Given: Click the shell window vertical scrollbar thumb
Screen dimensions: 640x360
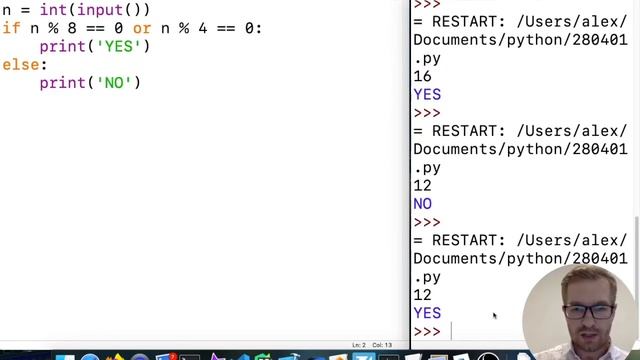Looking at the screenshot, I should [x=637, y=261].
